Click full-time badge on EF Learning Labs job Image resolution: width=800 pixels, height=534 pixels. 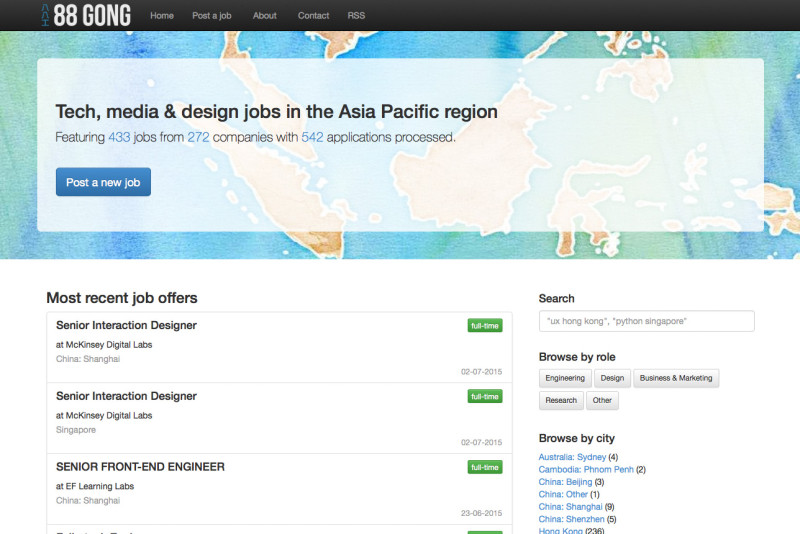(x=484, y=467)
